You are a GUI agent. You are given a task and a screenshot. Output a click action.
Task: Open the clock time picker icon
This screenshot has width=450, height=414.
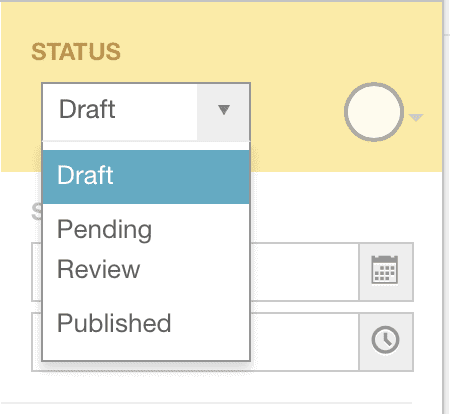pos(385,340)
